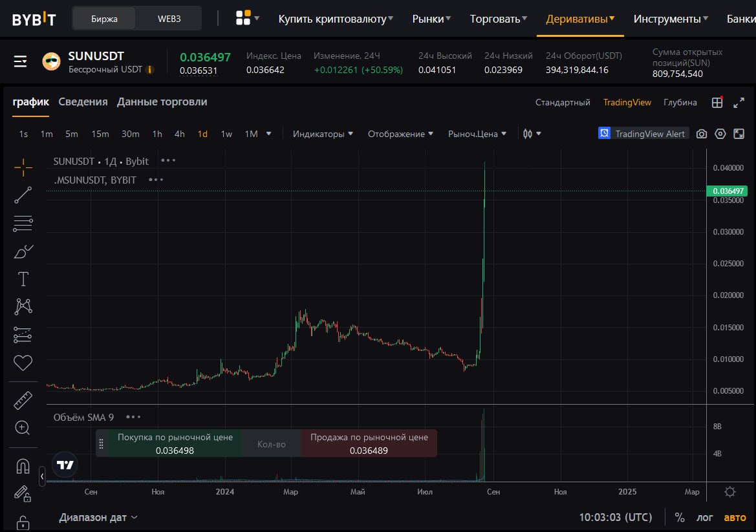Screen dimensions: 756x532
Task: Click the perpetual USDT info icon
Action: click(x=150, y=70)
